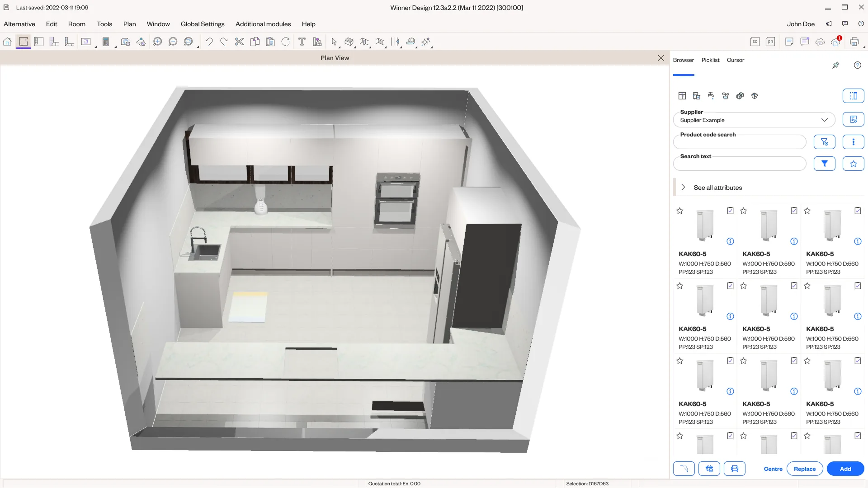The height and width of the screenshot is (488, 868).
Task: Open the Global Settings menu
Action: tap(203, 24)
